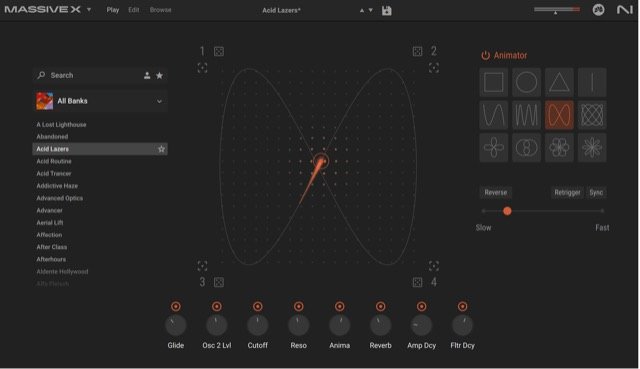Select the four-petal clover animator shape
Image resolution: width=640 pixels, height=369 pixels.
[x=493, y=147]
